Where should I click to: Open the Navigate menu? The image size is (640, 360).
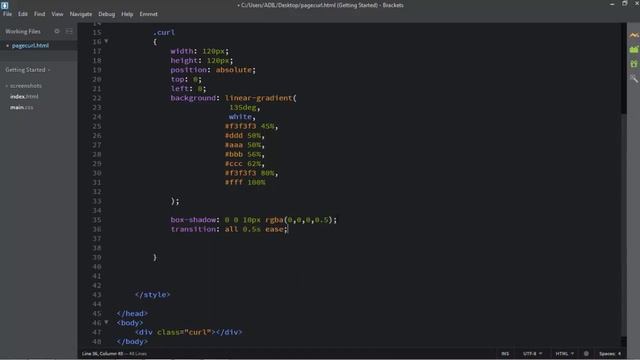tap(81, 14)
